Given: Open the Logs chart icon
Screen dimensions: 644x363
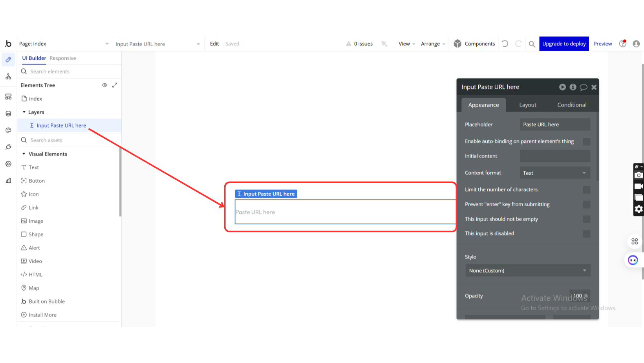Looking at the screenshot, I should (8, 181).
